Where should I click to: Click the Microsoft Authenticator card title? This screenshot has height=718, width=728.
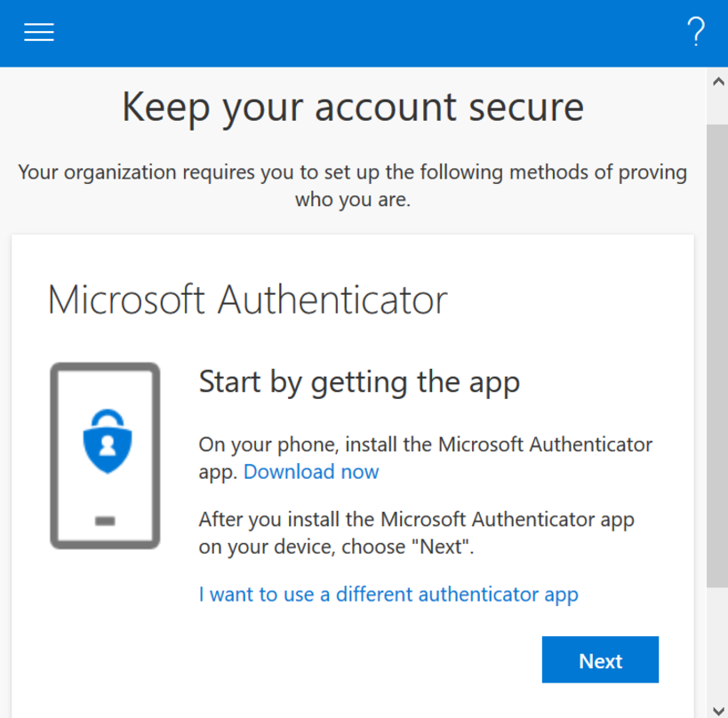(247, 299)
